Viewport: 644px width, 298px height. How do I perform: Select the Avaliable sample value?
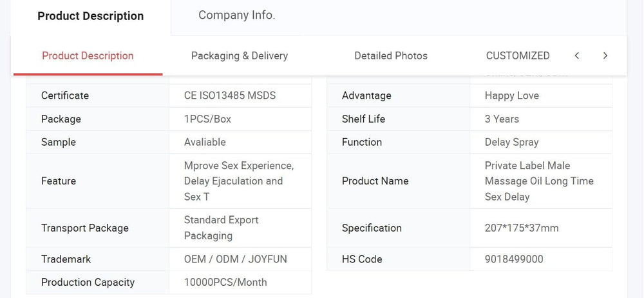click(x=205, y=142)
